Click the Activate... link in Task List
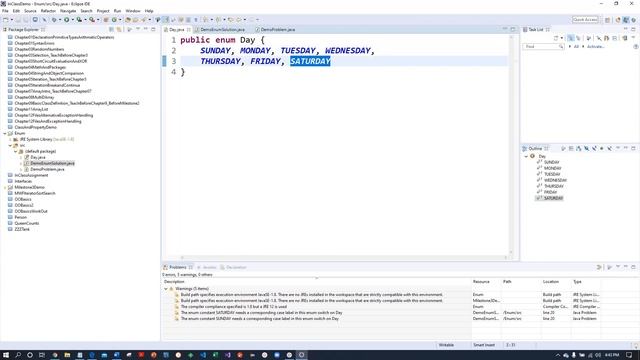This screenshot has height=360, width=640. tap(595, 47)
